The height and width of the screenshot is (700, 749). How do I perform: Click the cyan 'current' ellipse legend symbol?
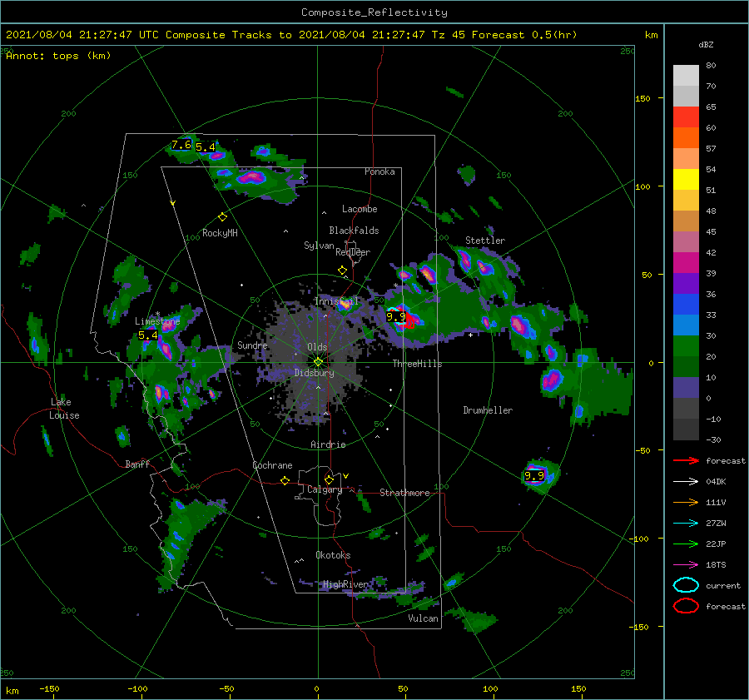click(686, 585)
